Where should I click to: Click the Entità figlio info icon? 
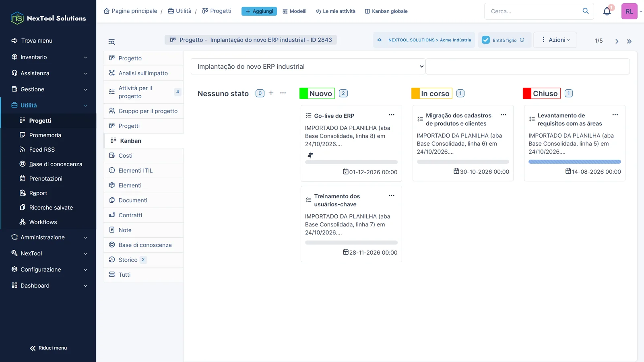coord(522,40)
